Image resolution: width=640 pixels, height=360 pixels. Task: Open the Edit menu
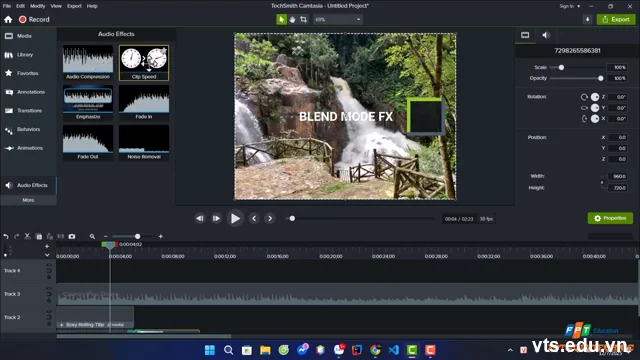pyautogui.click(x=20, y=6)
